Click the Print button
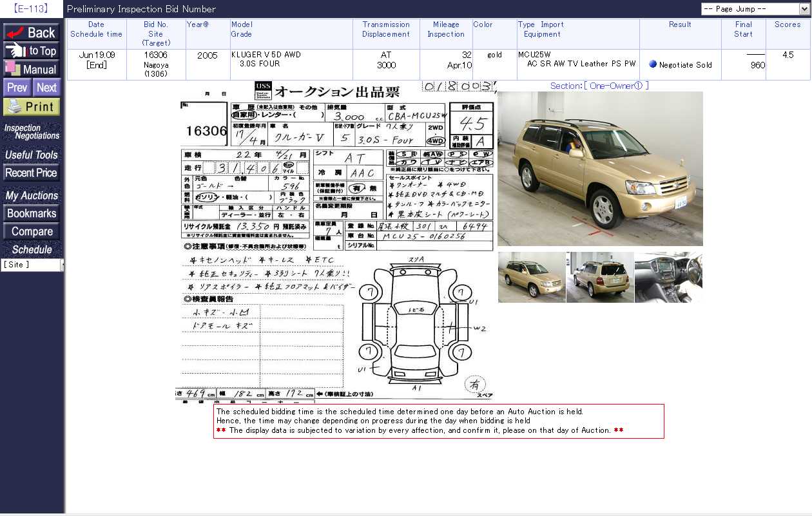Image resolution: width=812 pixels, height=516 pixels. 32,107
